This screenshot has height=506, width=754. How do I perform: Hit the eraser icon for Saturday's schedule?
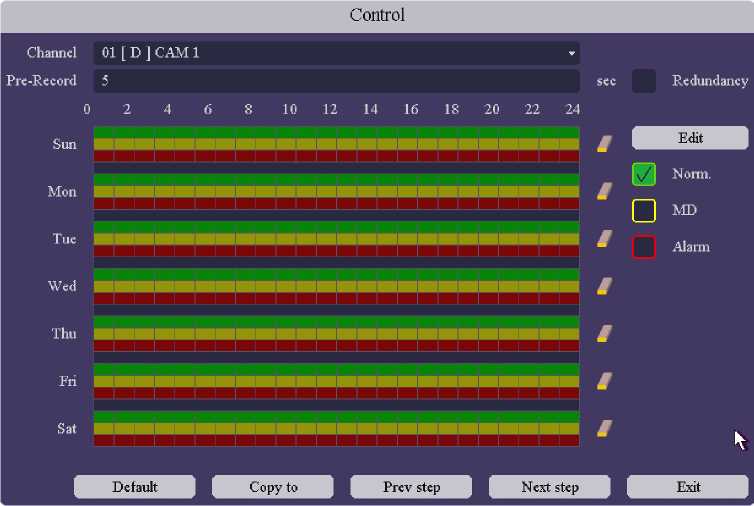[603, 428]
